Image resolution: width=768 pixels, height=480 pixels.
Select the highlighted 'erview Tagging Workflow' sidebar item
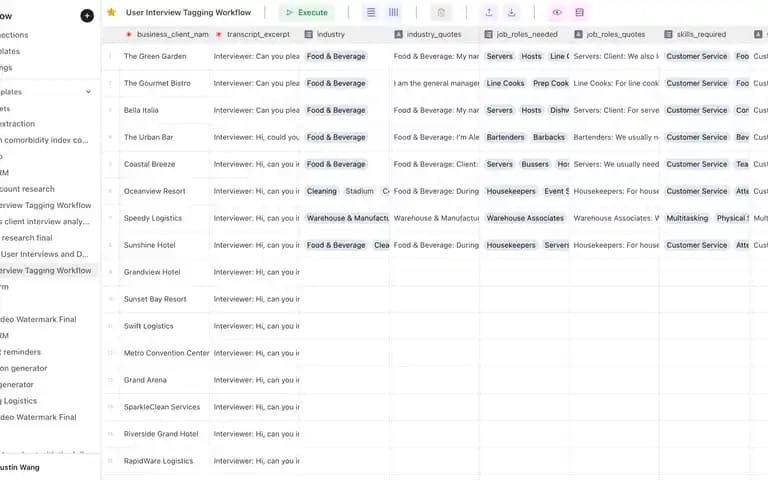47,270
